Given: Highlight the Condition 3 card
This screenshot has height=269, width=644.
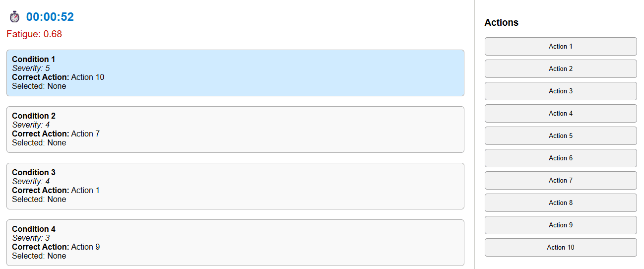Looking at the screenshot, I should click(x=235, y=186).
